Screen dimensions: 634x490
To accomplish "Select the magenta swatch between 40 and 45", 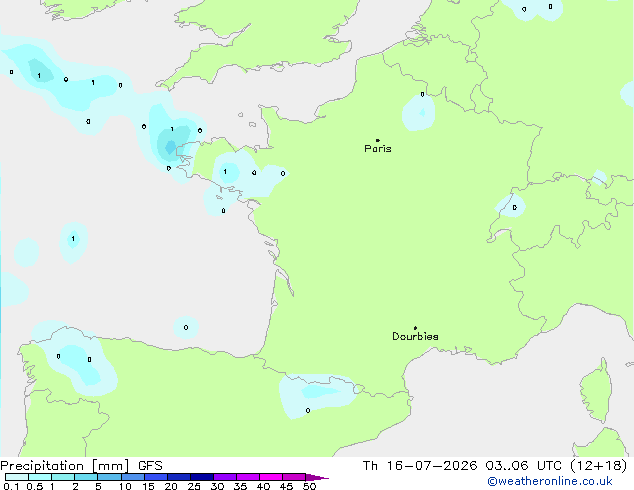I will click(271, 477).
